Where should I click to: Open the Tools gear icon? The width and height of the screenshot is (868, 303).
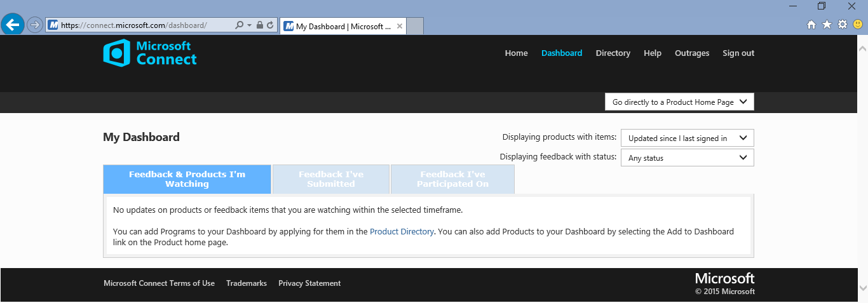coord(843,25)
